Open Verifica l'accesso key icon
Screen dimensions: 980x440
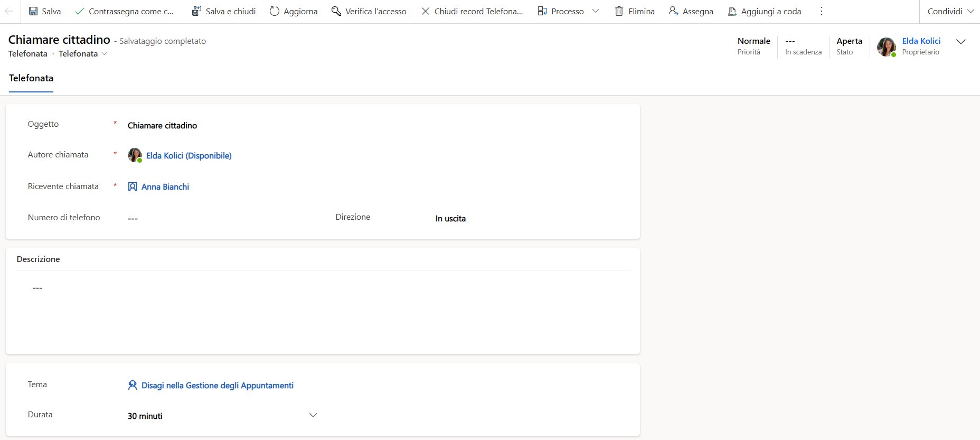[336, 11]
